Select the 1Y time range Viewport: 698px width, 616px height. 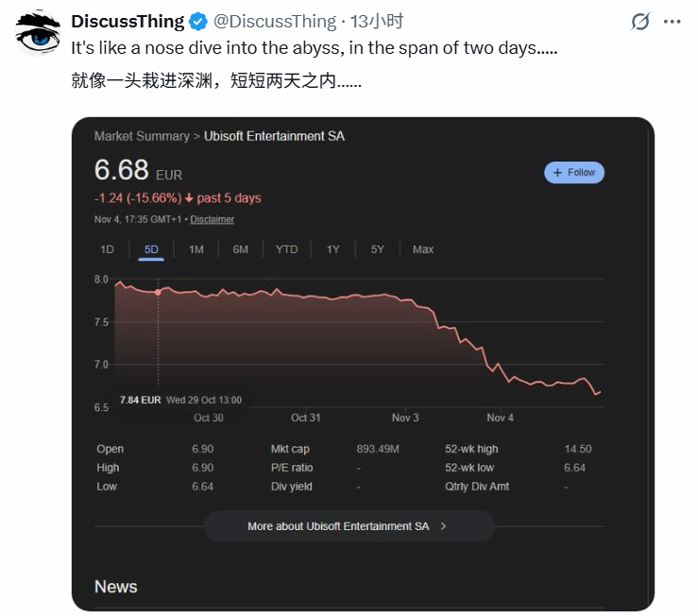click(x=333, y=249)
